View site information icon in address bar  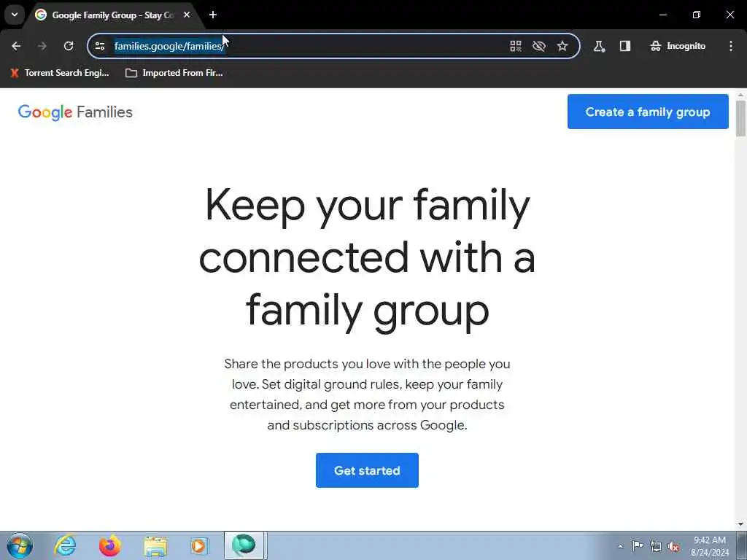click(x=100, y=46)
